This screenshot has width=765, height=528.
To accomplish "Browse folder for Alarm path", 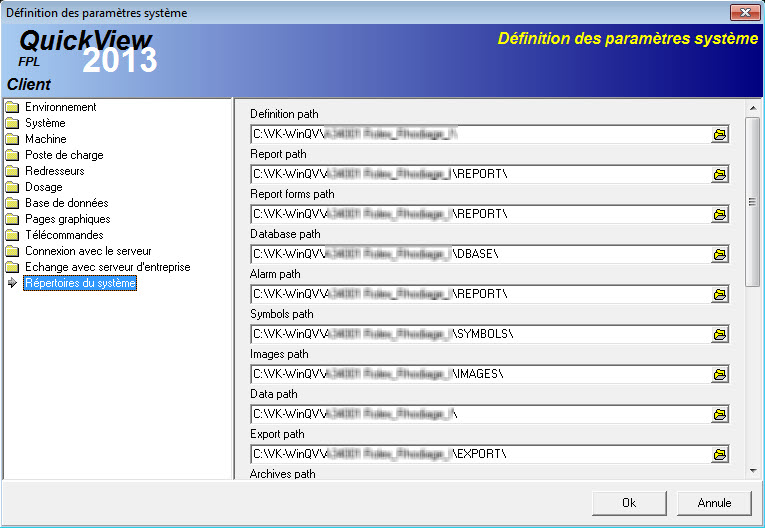I will coord(720,295).
